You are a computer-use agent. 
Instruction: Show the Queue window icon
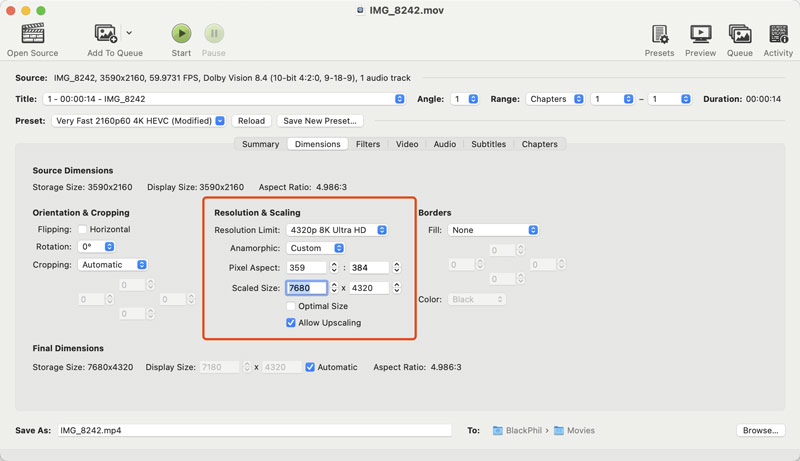pyautogui.click(x=739, y=34)
